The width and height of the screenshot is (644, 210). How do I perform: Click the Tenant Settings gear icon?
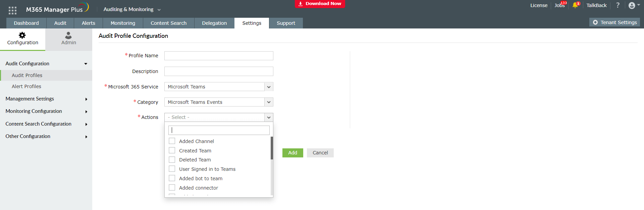coord(595,22)
